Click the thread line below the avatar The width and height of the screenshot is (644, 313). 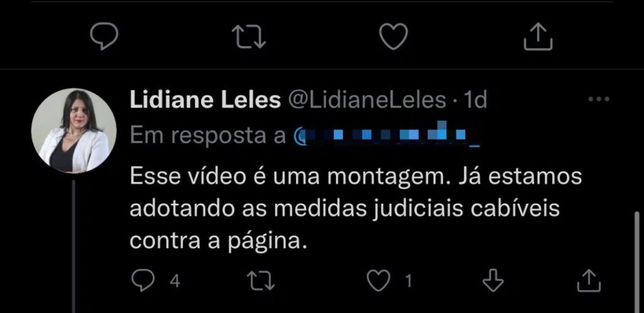tap(74, 246)
